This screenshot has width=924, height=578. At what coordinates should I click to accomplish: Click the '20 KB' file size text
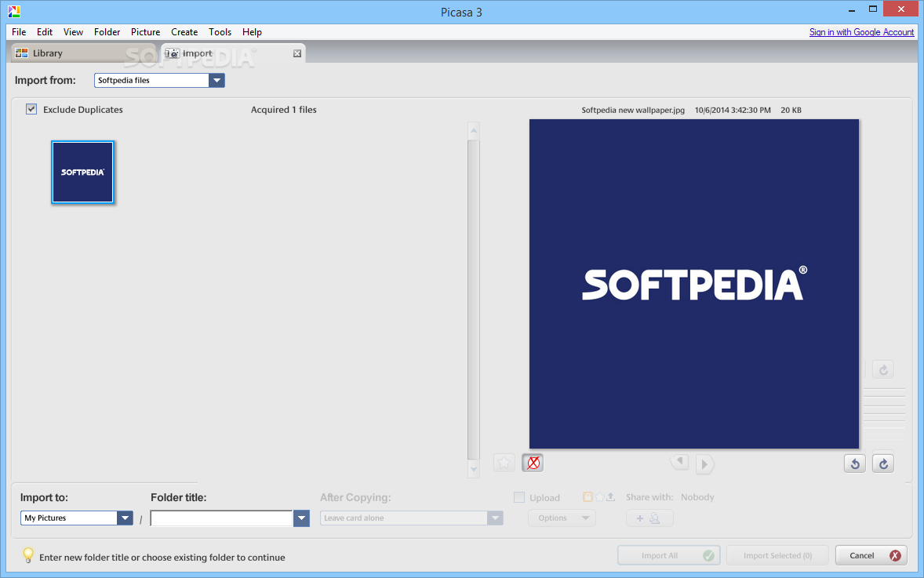tap(791, 110)
